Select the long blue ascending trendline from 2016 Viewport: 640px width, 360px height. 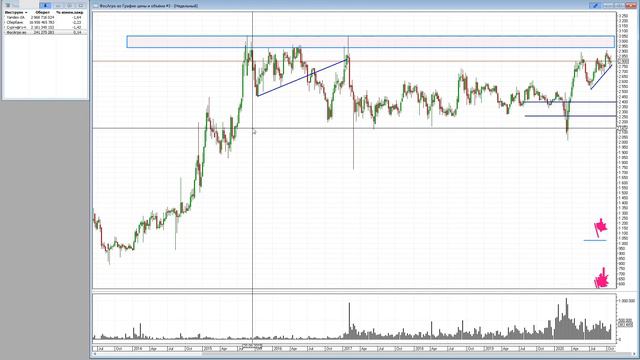[x=302, y=78]
